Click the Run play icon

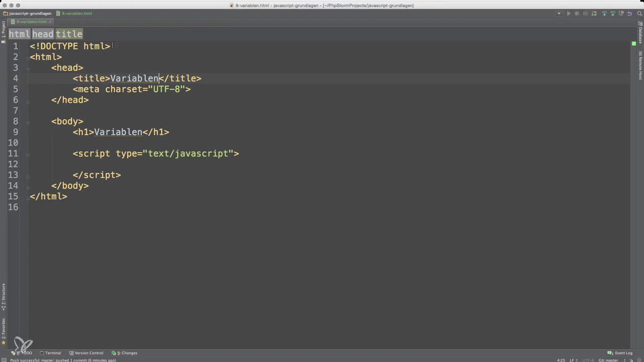tap(569, 14)
